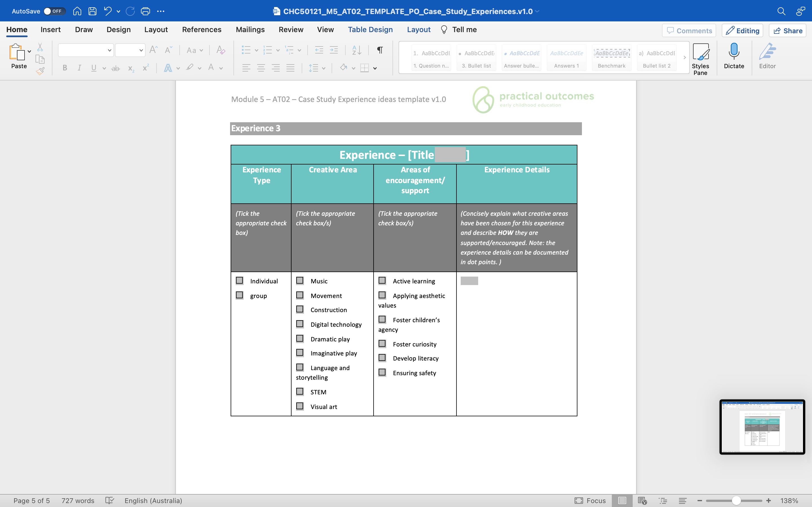Check the Foster curiosity box

click(382, 344)
